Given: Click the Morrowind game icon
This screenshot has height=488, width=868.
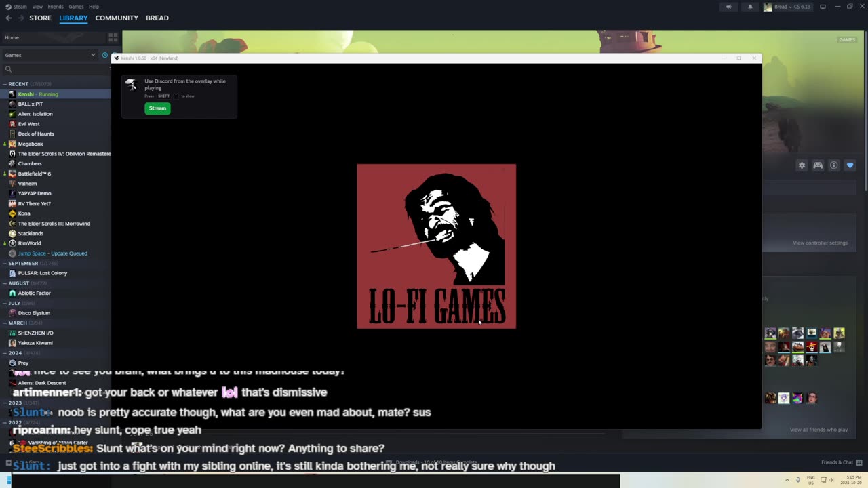Looking at the screenshot, I should click(12, 223).
